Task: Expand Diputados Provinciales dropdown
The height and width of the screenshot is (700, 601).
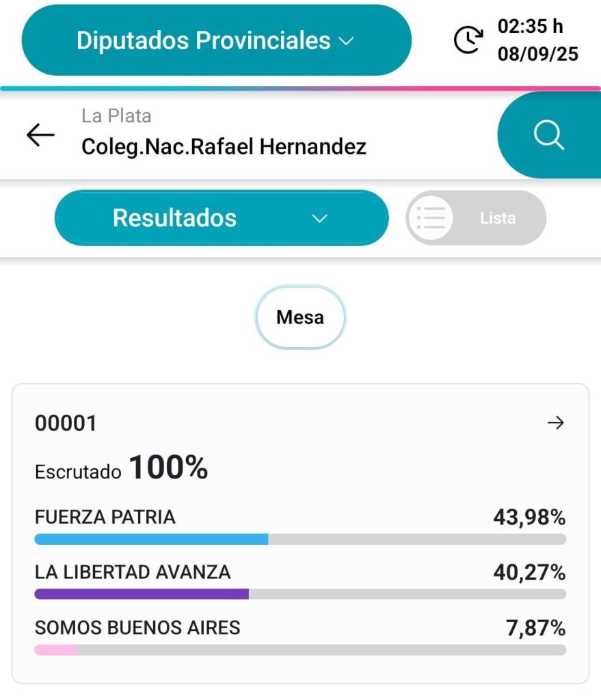Action: [x=217, y=40]
